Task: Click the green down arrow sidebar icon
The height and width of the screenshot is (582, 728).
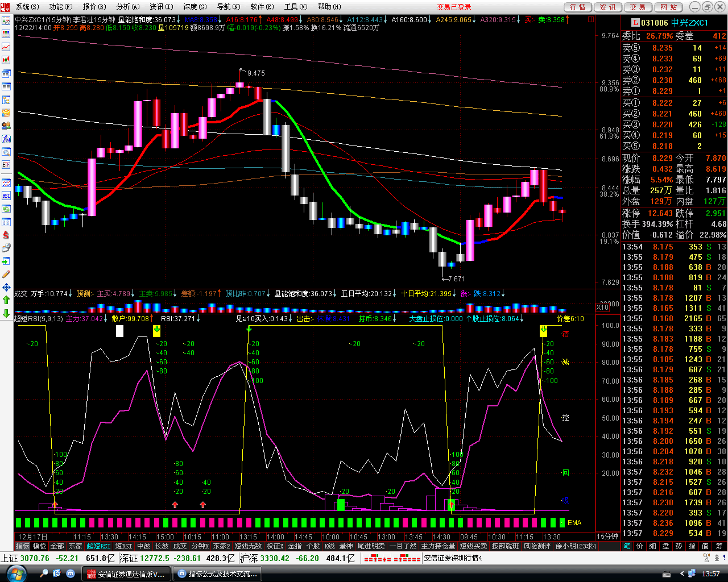Action: point(6,314)
